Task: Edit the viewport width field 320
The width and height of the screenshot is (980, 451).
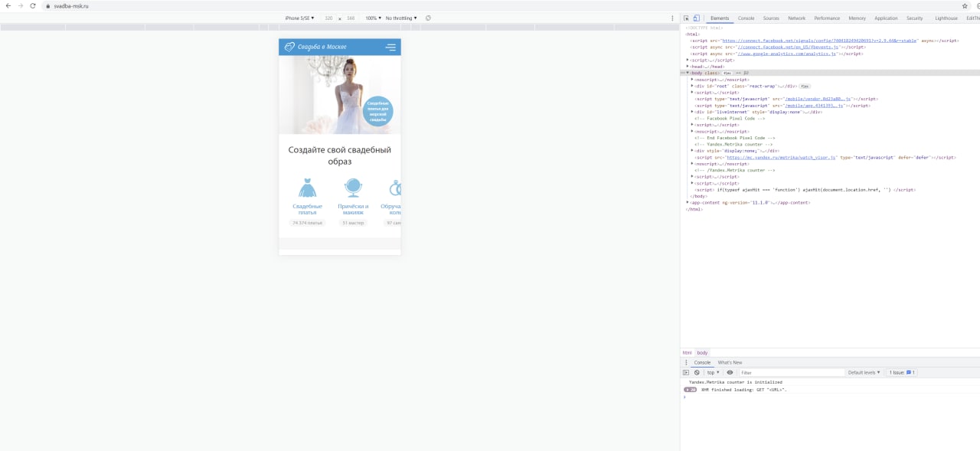Action: tap(328, 18)
